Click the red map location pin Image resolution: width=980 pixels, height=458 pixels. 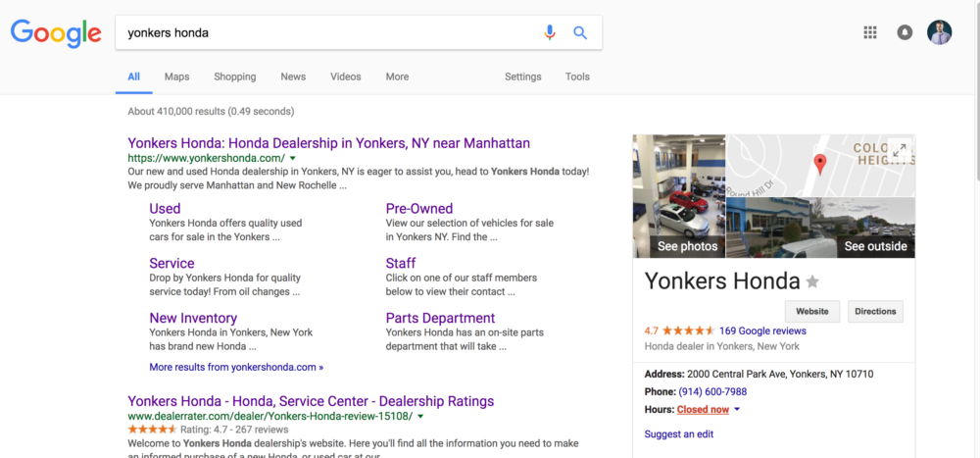coord(820,163)
